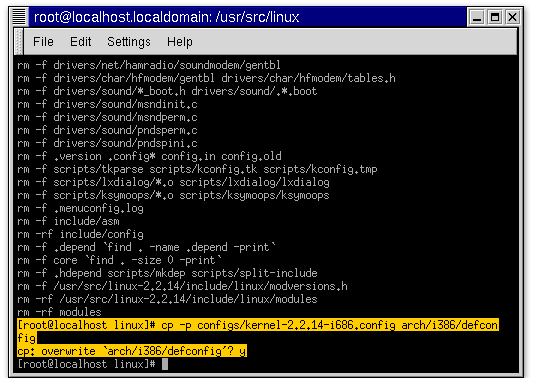The height and width of the screenshot is (378, 534).
Task: Click the line 'rm -f include/asm'
Action: [68, 221]
